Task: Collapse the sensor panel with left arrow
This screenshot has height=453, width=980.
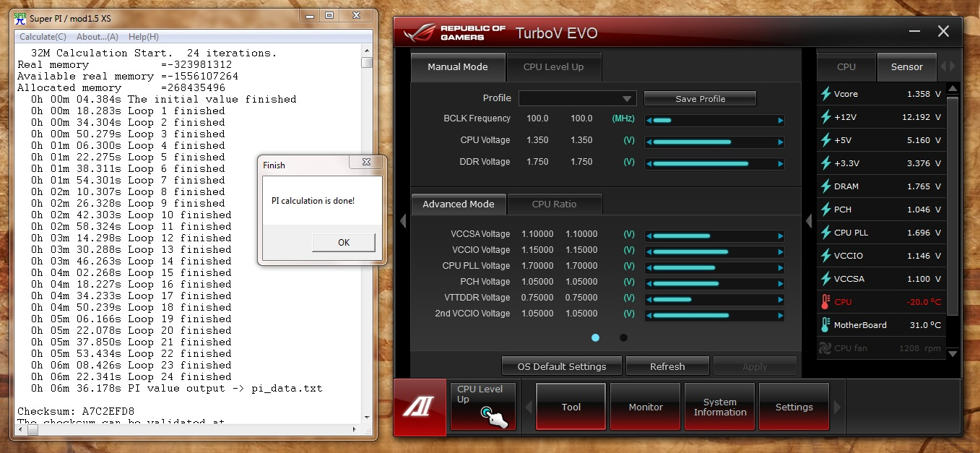Action: (x=809, y=220)
